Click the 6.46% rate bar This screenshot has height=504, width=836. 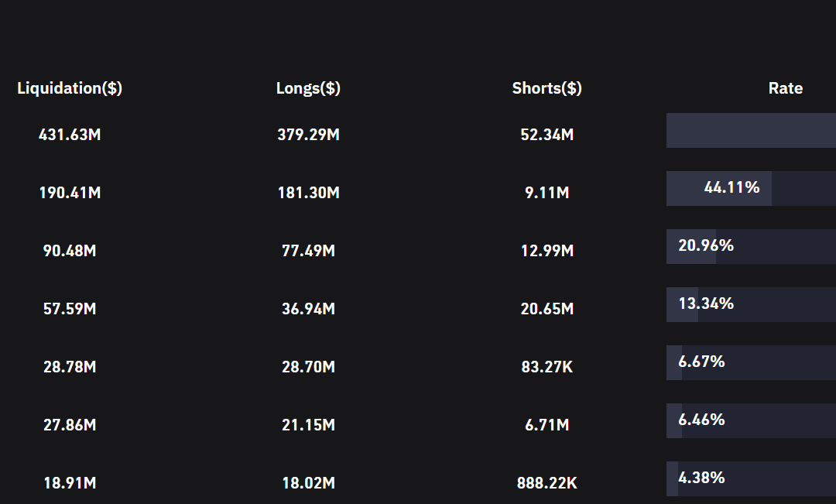[751, 421]
